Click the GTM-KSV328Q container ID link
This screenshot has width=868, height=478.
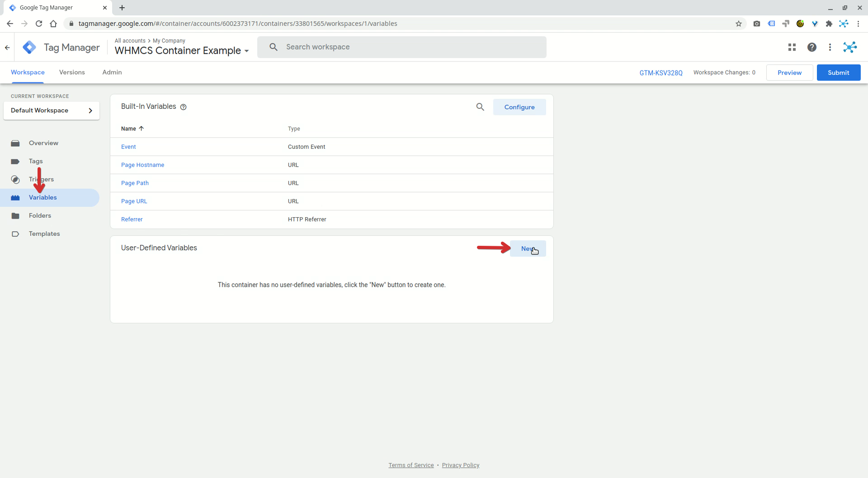660,73
